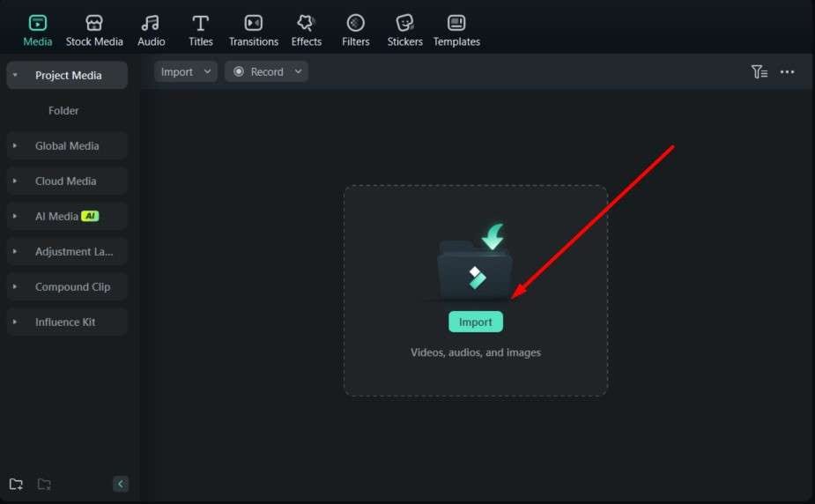This screenshot has width=815, height=504.
Task: Open the Titles T icon
Action: (201, 23)
